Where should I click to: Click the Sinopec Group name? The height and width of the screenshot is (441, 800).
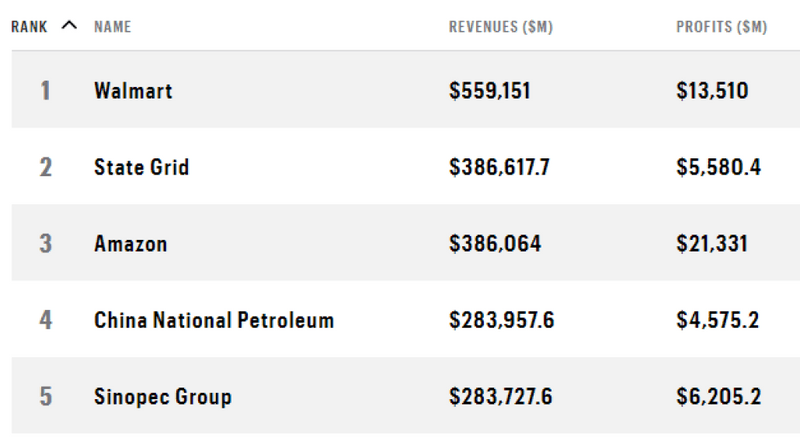coord(162,397)
